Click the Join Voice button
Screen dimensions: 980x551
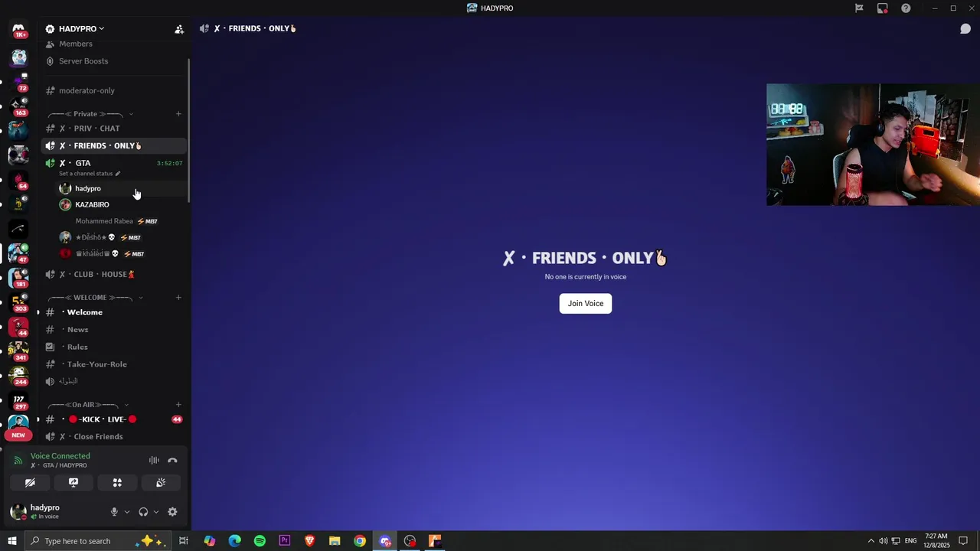(x=586, y=304)
